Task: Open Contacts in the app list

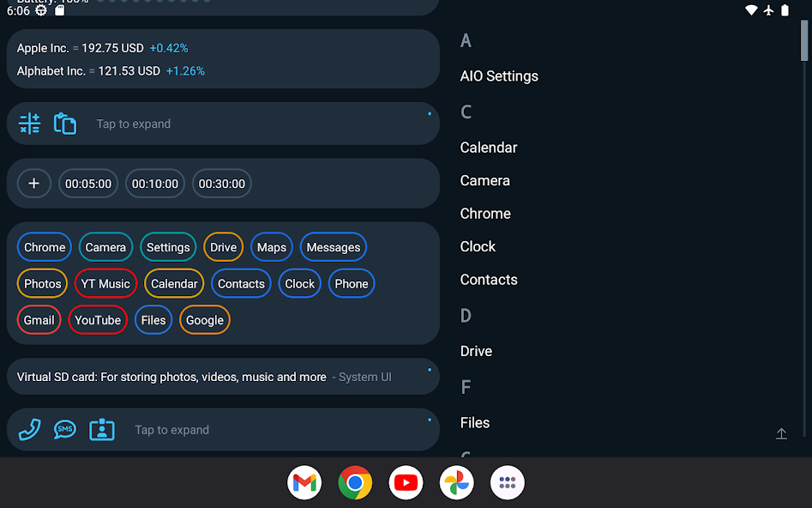Action: 489,280
